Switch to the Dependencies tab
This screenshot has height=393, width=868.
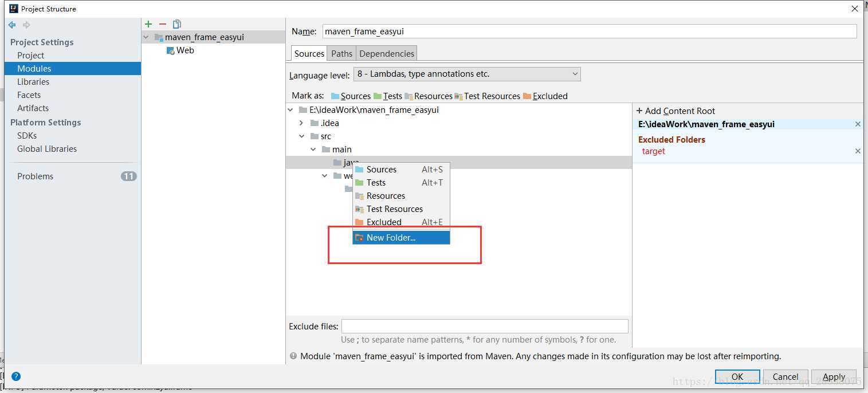[387, 53]
